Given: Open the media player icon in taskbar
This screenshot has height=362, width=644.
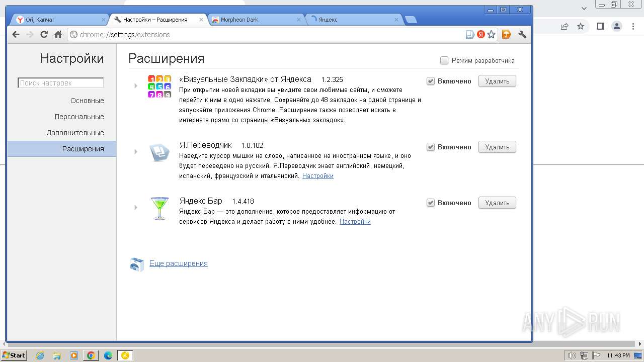Looking at the screenshot, I should click(x=74, y=355).
